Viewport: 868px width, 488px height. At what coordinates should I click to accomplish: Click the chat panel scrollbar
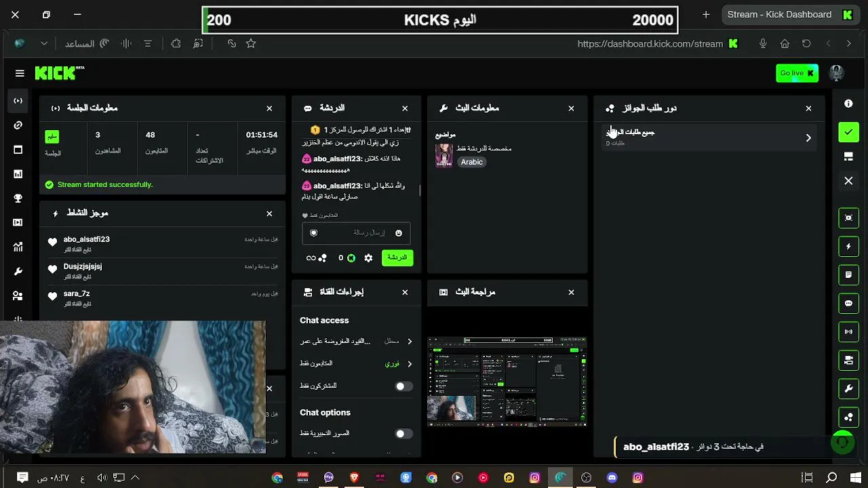click(420, 190)
